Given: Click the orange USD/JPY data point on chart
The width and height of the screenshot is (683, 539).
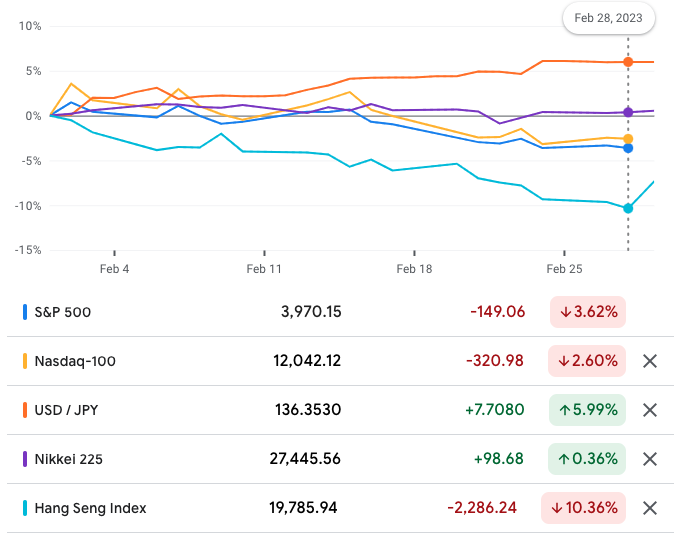Looking at the screenshot, I should 628,62.
